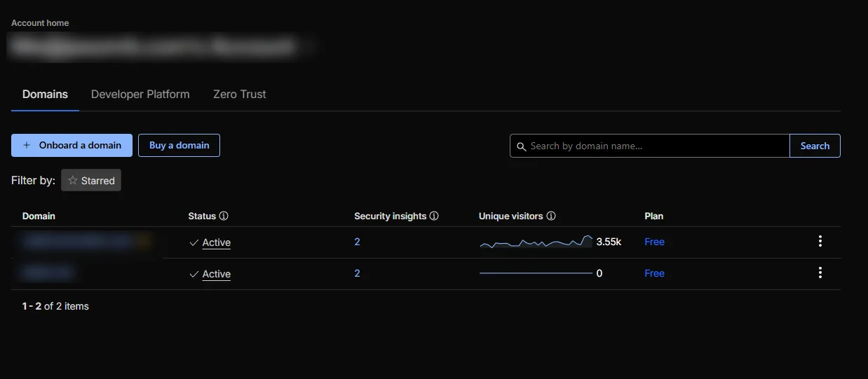Click the Active status of the second domain
The image size is (868, 379).
(216, 274)
